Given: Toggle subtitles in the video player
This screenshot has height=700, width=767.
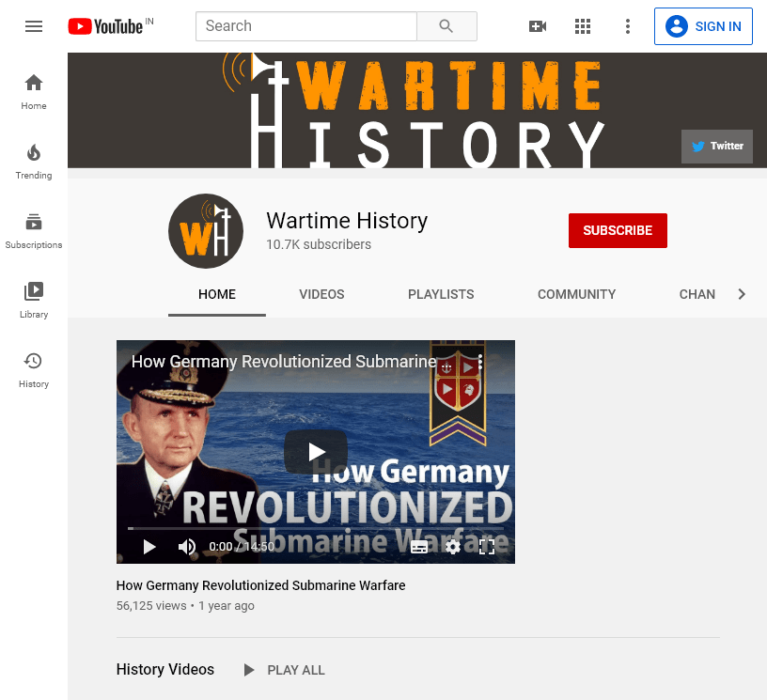Looking at the screenshot, I should pos(419,547).
